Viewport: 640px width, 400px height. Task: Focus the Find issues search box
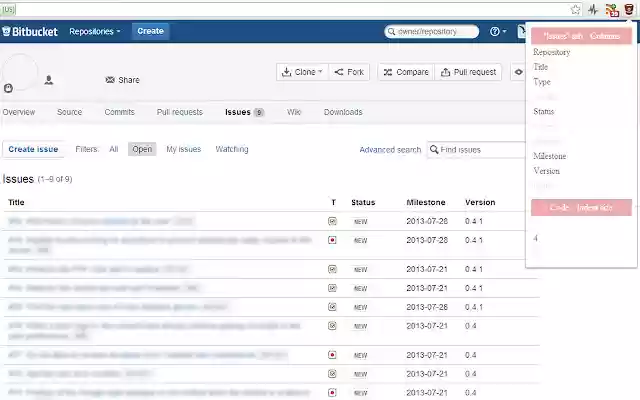coord(476,150)
